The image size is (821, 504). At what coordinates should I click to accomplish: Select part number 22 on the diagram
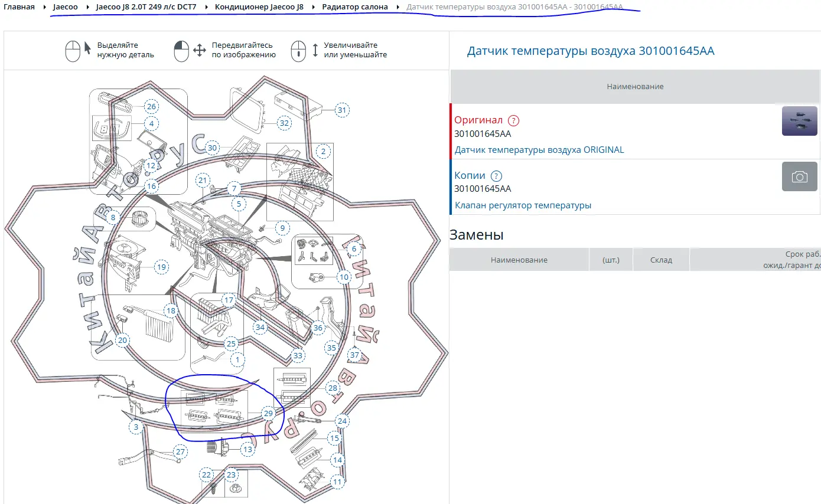(x=206, y=474)
